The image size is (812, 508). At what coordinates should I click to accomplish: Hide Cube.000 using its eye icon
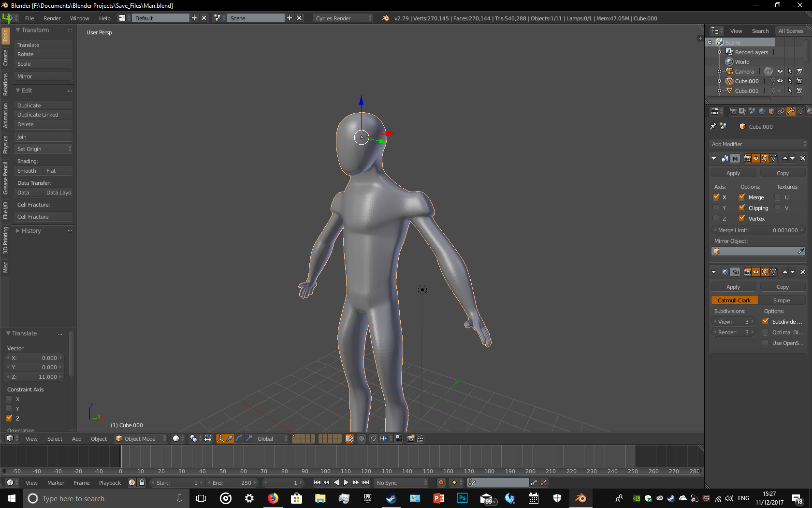coord(780,81)
